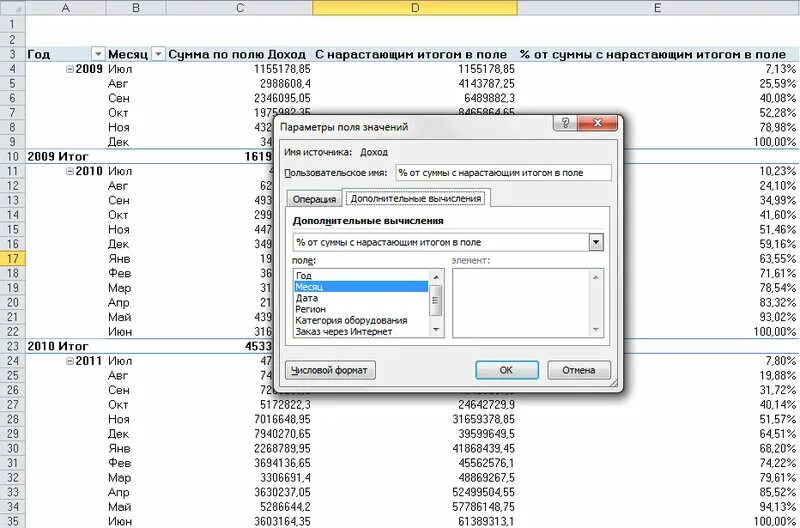Click the 2010 Итог row label
The image size is (800, 528).
click(x=58, y=346)
